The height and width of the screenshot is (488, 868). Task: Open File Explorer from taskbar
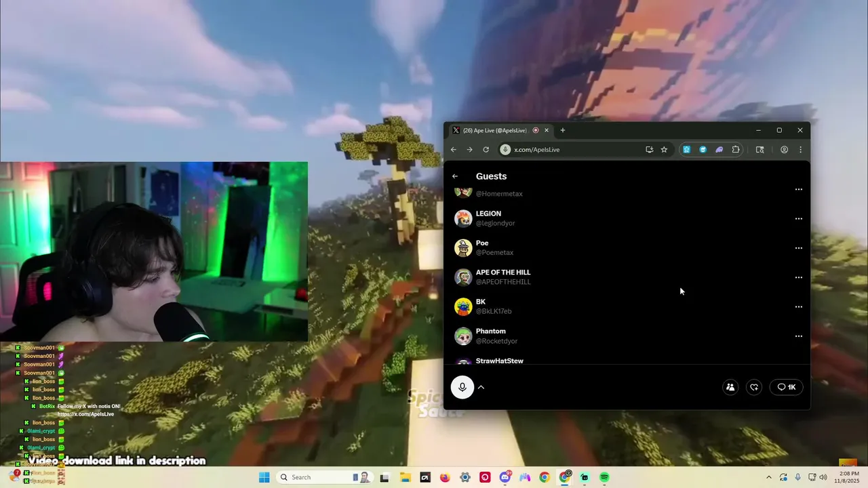tap(405, 477)
